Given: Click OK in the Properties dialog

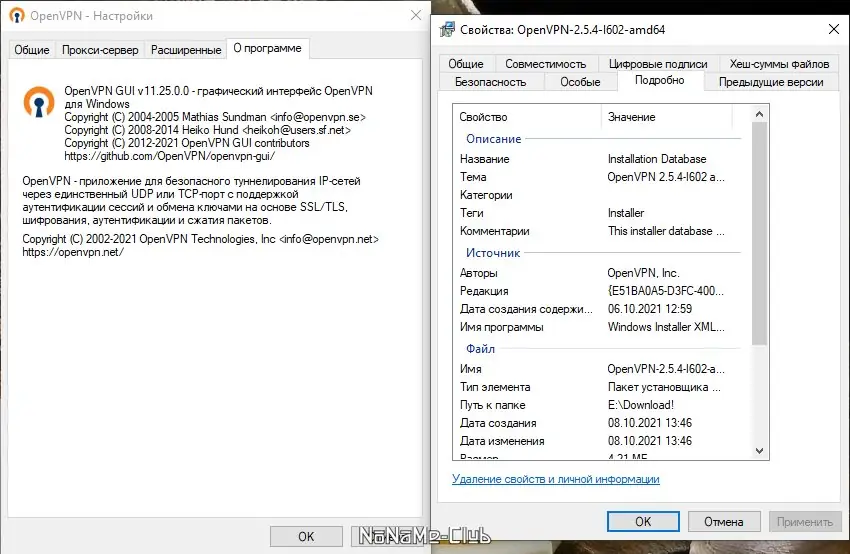Looking at the screenshot, I should [643, 521].
